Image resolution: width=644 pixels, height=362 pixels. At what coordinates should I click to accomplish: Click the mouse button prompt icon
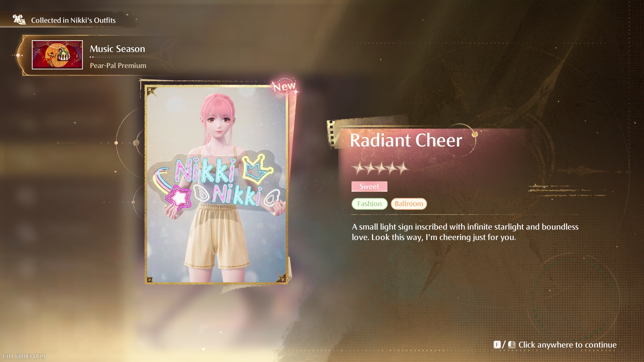pyautogui.click(x=512, y=345)
